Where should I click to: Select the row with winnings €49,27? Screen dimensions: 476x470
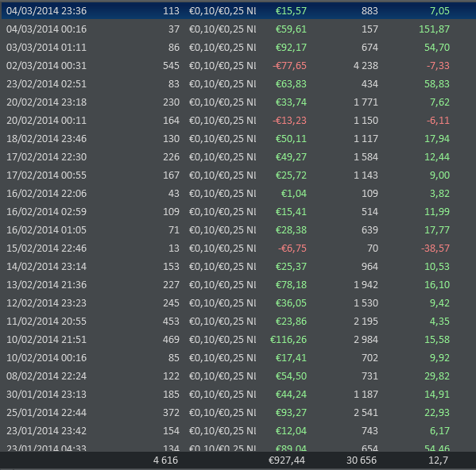[x=238, y=156]
